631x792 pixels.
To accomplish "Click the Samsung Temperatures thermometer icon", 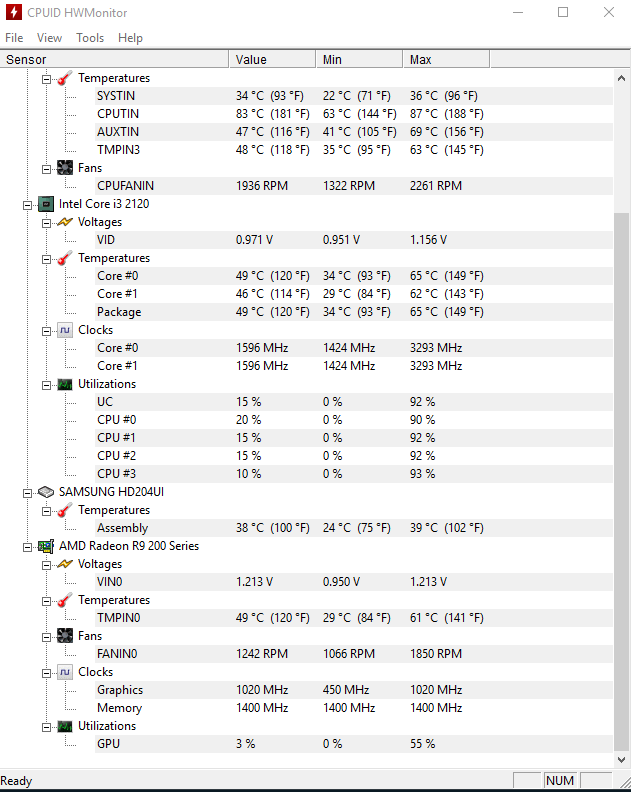I will [65, 510].
